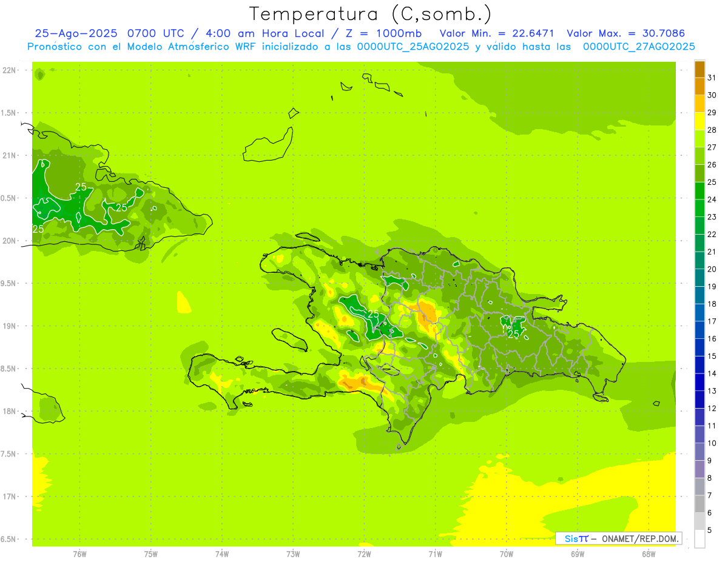This screenshot has width=728, height=562.
Task: Click blue legend swatch between 15 and 16
Action: pos(699,347)
